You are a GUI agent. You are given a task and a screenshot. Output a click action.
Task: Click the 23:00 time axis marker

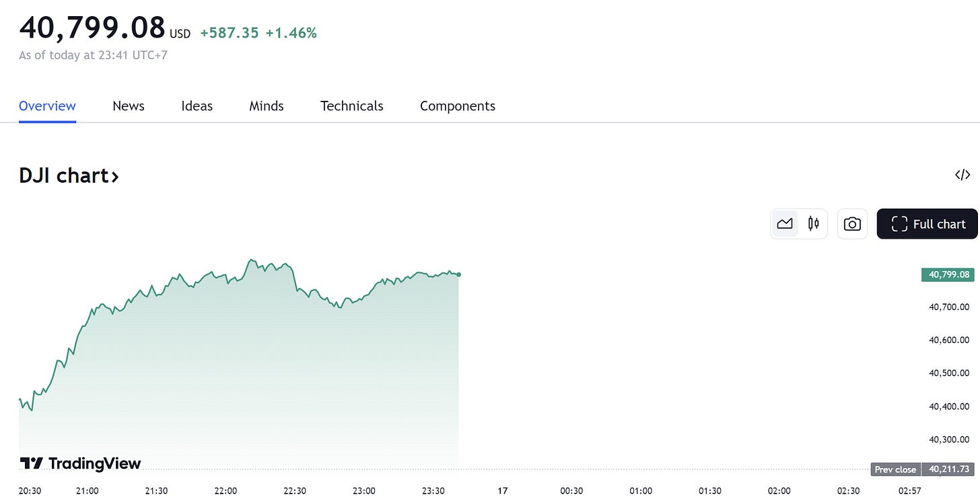coord(364,491)
